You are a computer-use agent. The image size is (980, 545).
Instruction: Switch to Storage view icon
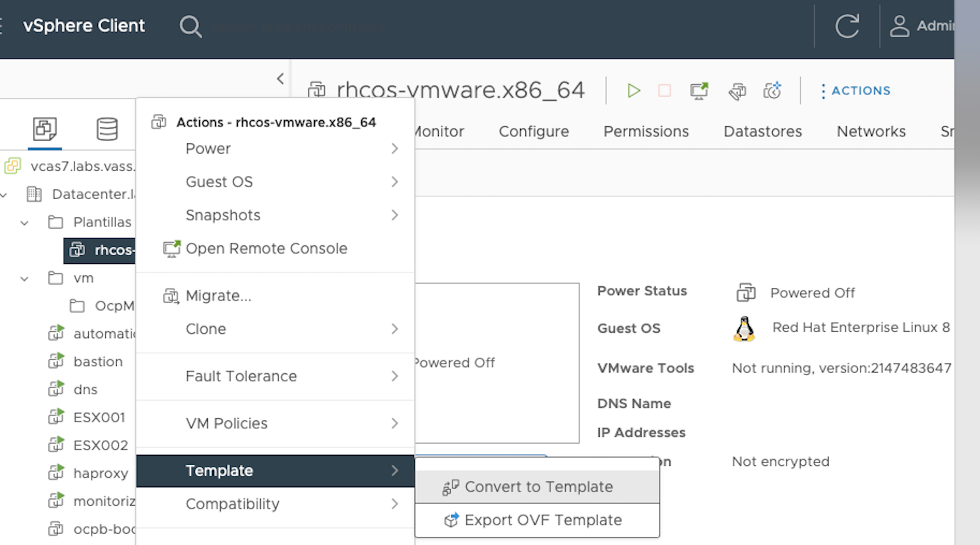(x=106, y=129)
